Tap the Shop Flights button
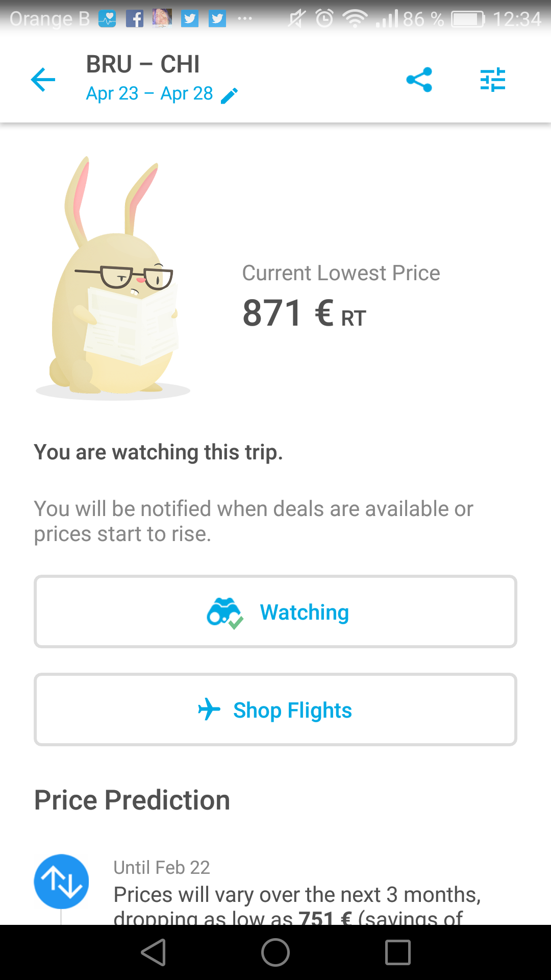The image size is (551, 980). 275,709
